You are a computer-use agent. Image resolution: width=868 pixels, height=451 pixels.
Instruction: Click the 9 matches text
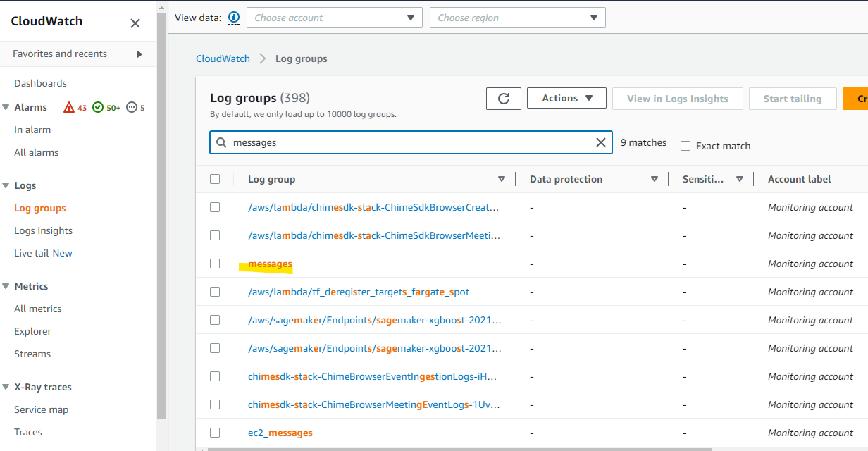[643, 142]
